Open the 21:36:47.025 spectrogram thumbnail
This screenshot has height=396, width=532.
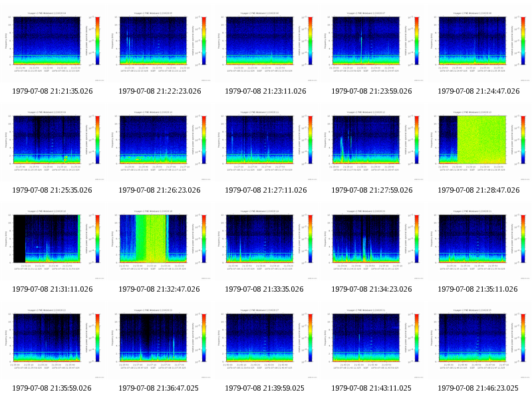click(159, 342)
